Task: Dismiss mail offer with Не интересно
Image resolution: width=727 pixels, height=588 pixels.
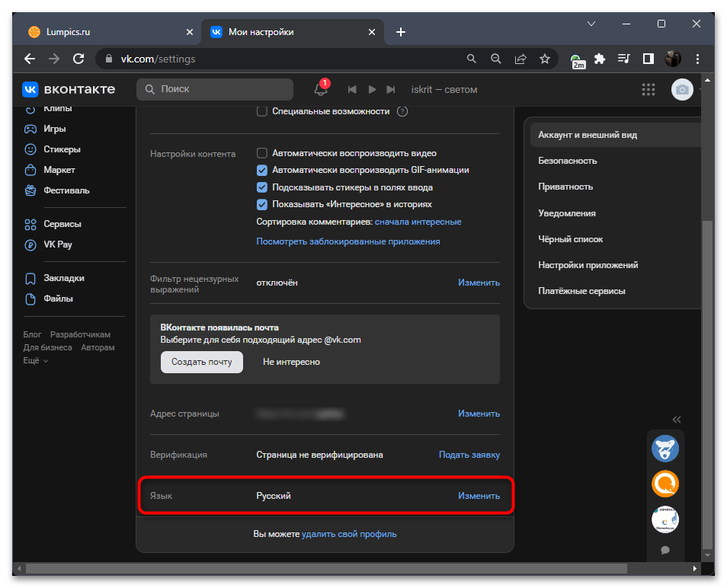Action: point(291,362)
